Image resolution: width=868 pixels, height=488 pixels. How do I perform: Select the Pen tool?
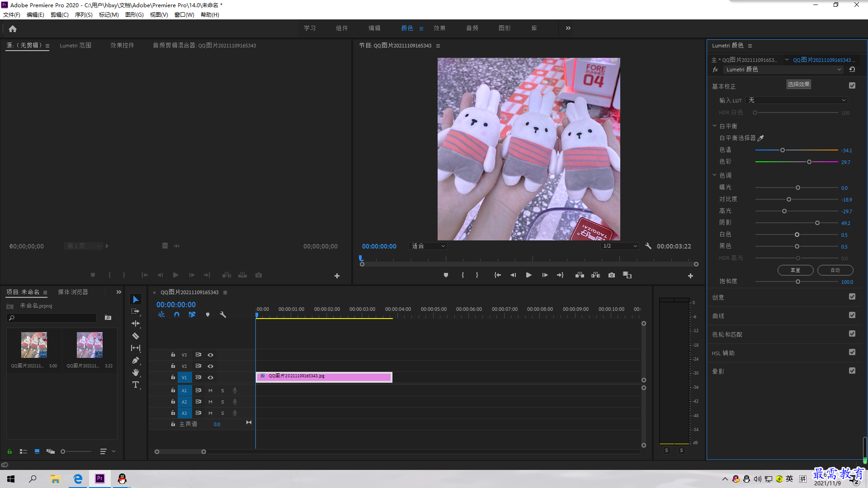coord(136,360)
